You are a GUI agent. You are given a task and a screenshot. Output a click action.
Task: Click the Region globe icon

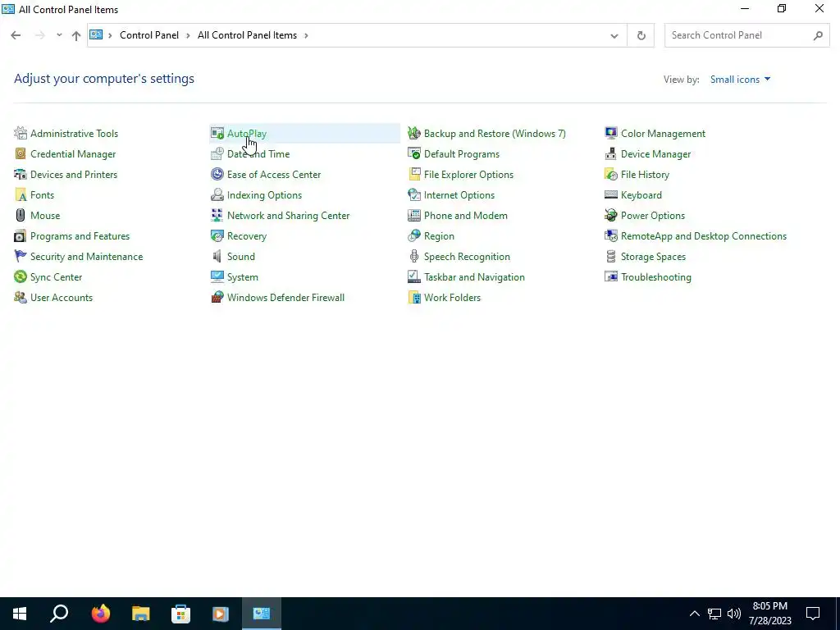[x=414, y=235]
